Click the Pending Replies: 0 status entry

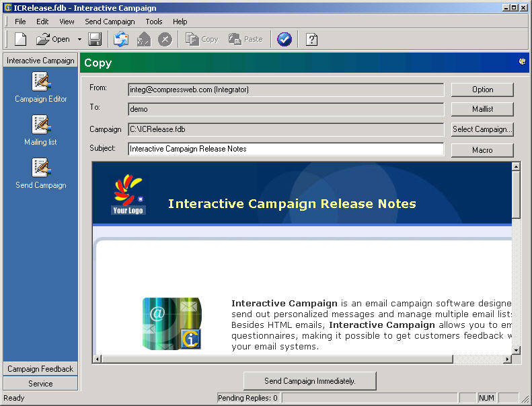[248, 398]
